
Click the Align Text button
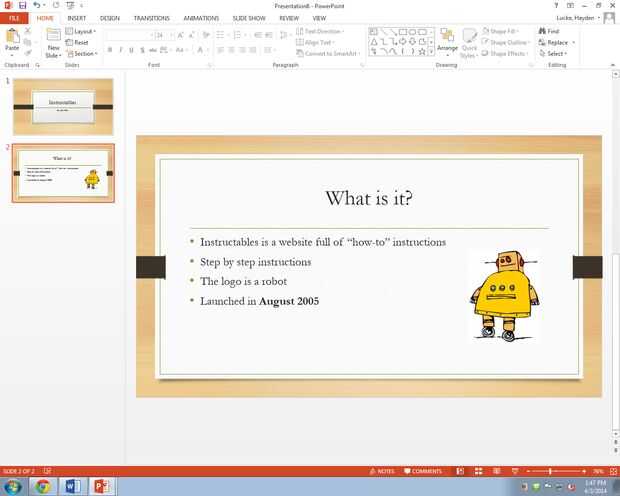(315, 42)
